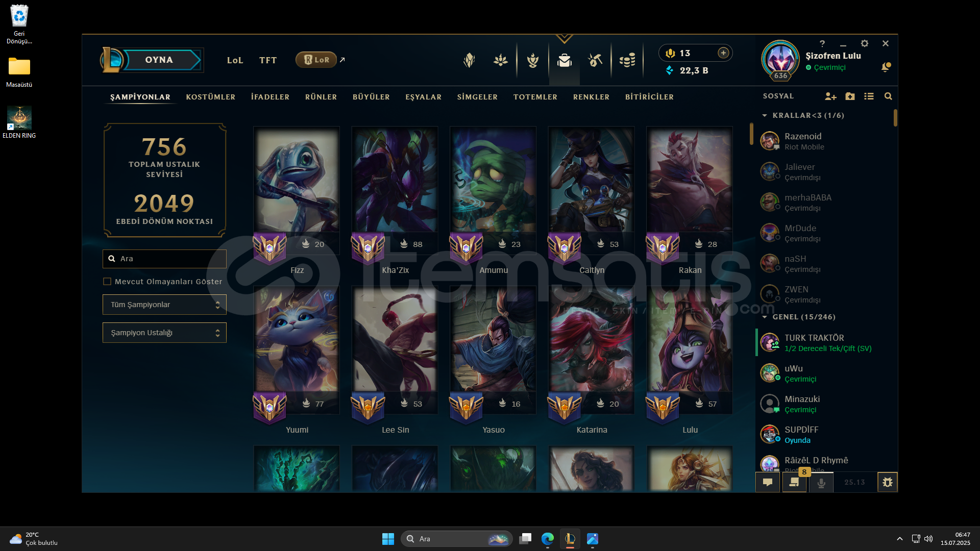The height and width of the screenshot is (551, 980).
Task: Switch to the TOTEMLER tab
Action: (535, 97)
